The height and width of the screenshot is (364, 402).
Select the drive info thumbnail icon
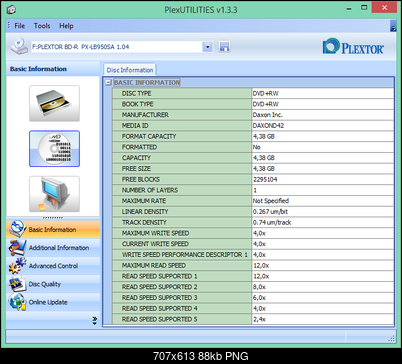[54, 103]
